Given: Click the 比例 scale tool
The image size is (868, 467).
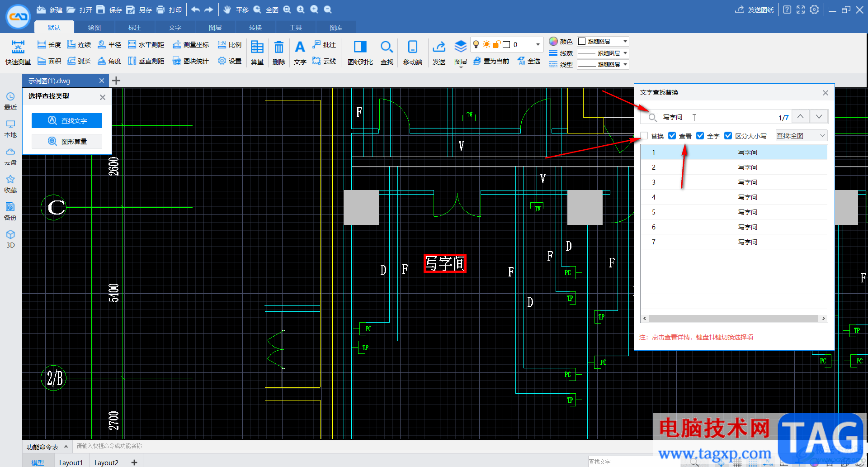Looking at the screenshot, I should [230, 45].
